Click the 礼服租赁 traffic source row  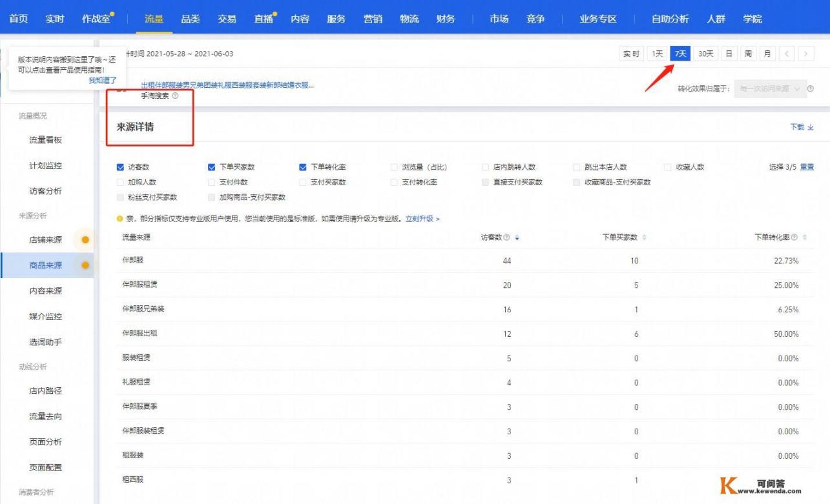(465, 383)
